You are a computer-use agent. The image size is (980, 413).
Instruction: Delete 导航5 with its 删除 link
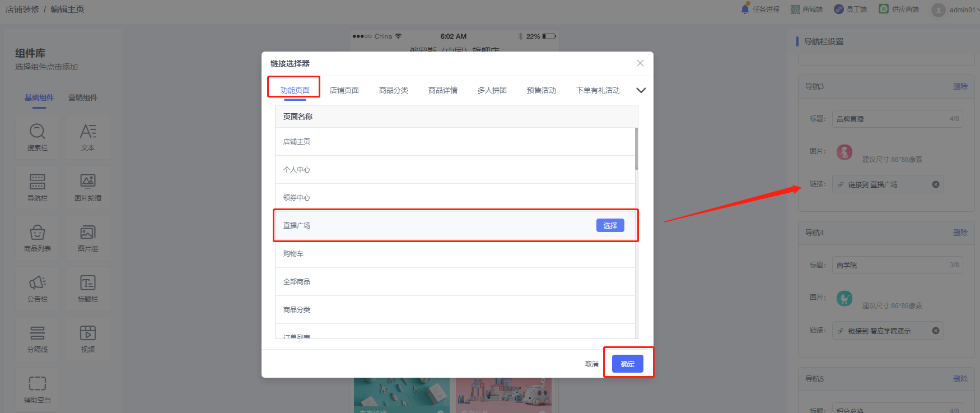click(960, 379)
